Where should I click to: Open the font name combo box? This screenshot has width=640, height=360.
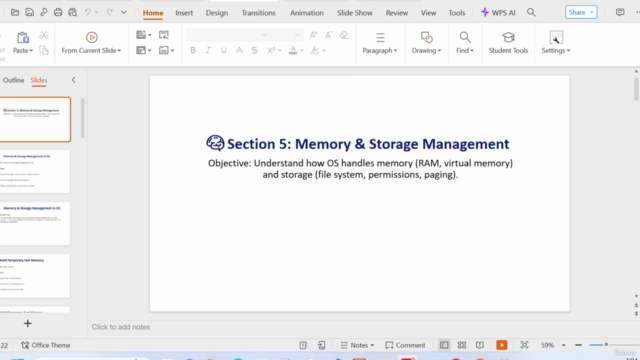tap(228, 35)
